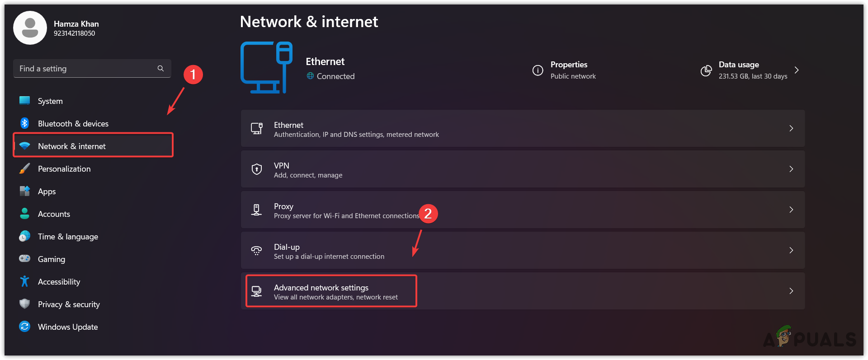Open Advanced network settings
This screenshot has width=868, height=360.
coord(330,291)
